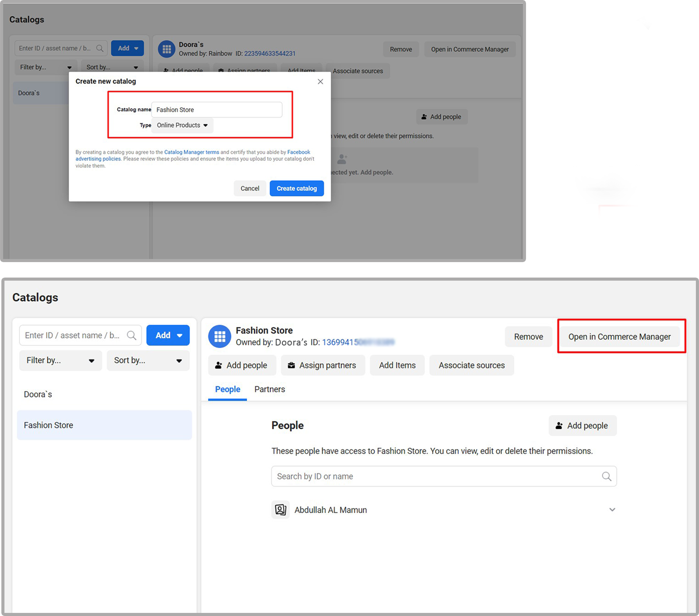Click the Abdullah AL Mamun name

point(331,510)
